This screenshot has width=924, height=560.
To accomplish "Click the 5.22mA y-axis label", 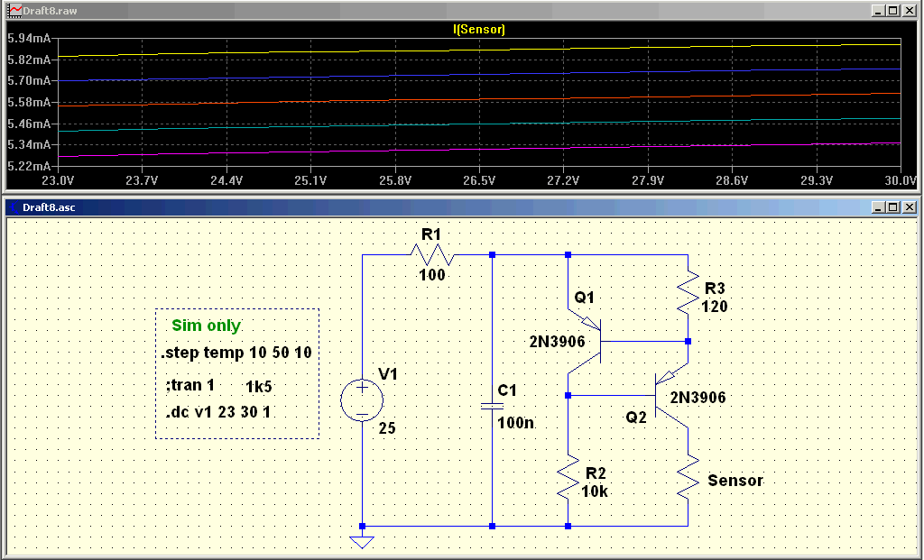I will tap(29, 166).
